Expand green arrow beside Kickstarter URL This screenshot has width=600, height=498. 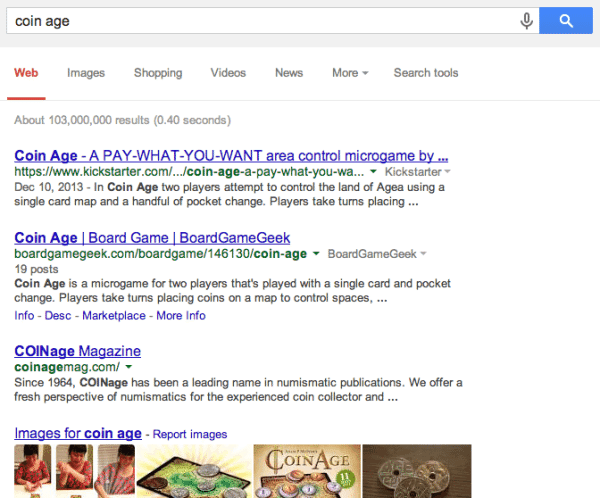(x=373, y=173)
